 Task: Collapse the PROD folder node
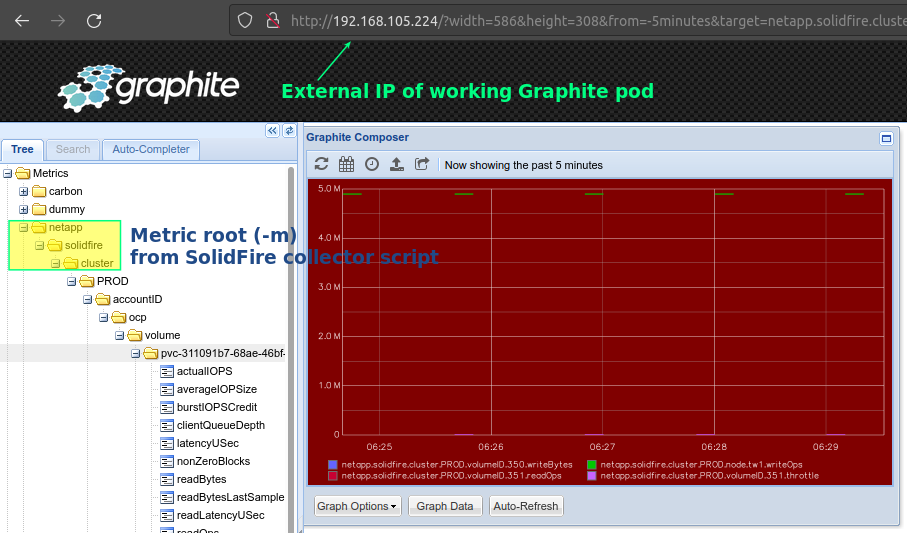coord(72,281)
